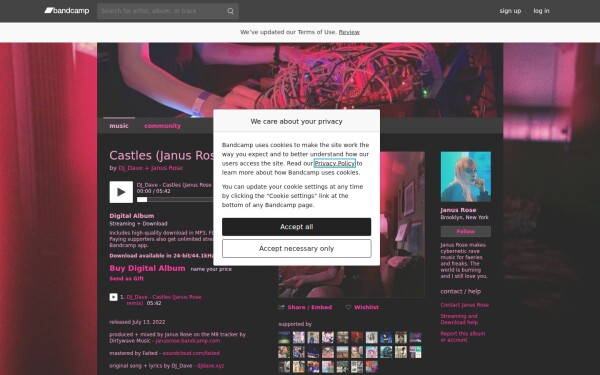The width and height of the screenshot is (600, 375).
Task: Open the last supporter avatar in the top row
Action: (415, 338)
